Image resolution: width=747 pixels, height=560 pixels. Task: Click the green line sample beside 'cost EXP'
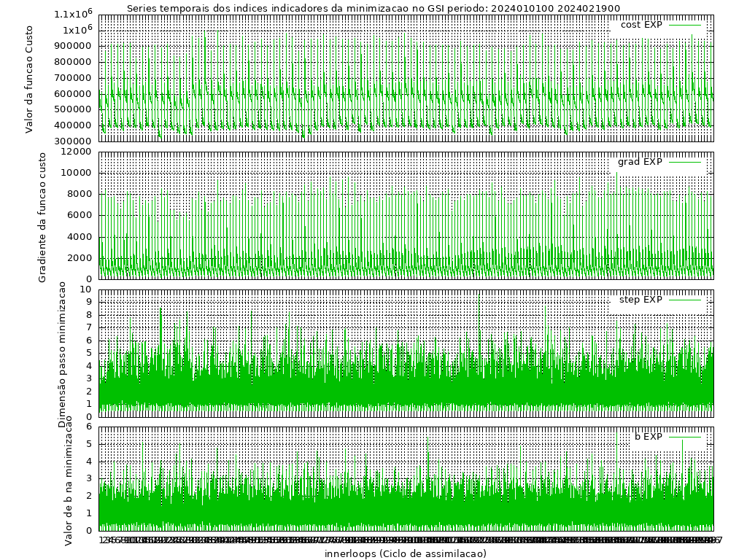pos(684,25)
